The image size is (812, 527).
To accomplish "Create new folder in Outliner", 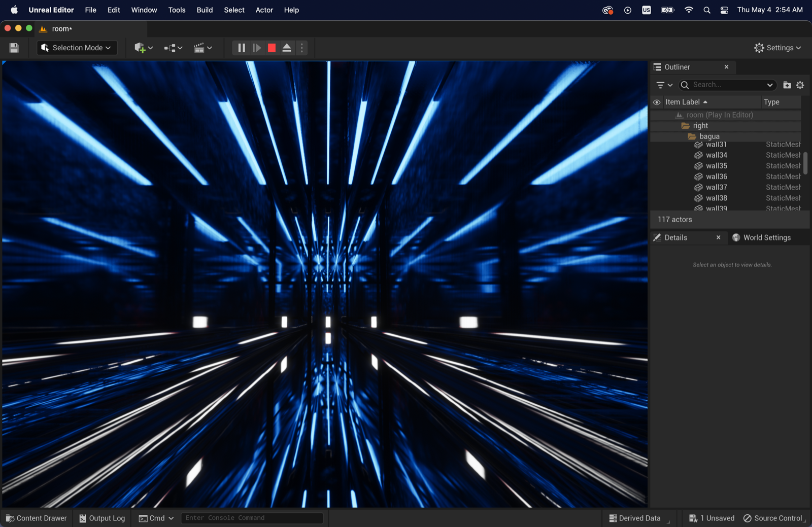I will [x=787, y=85].
